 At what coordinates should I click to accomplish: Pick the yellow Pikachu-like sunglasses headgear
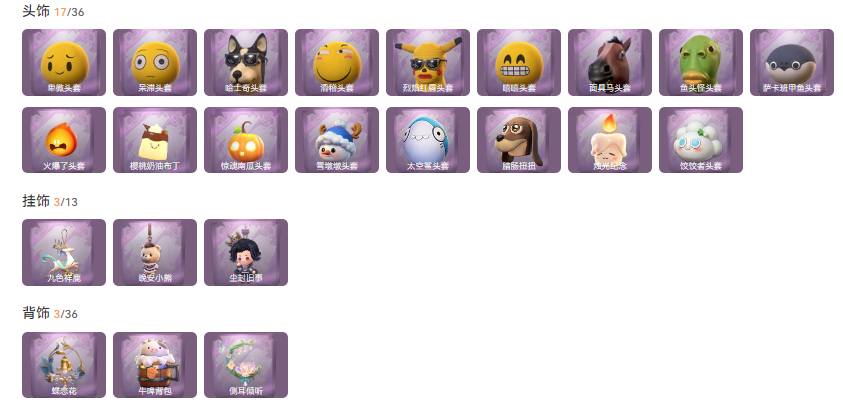coord(427,62)
